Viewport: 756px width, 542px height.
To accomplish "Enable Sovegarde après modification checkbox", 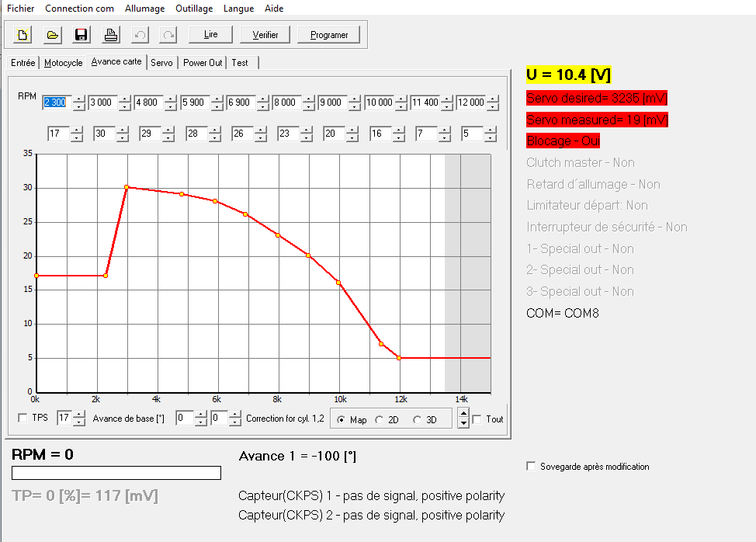I will point(531,467).
